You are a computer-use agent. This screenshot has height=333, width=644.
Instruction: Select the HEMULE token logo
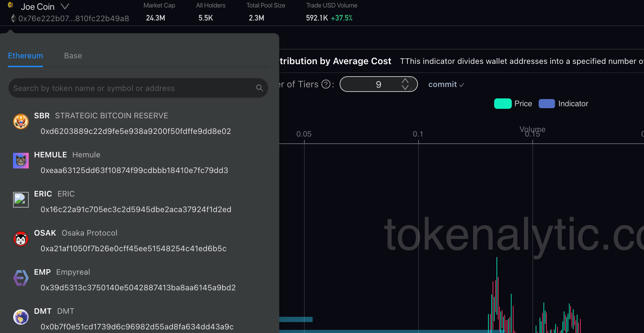[x=21, y=161]
